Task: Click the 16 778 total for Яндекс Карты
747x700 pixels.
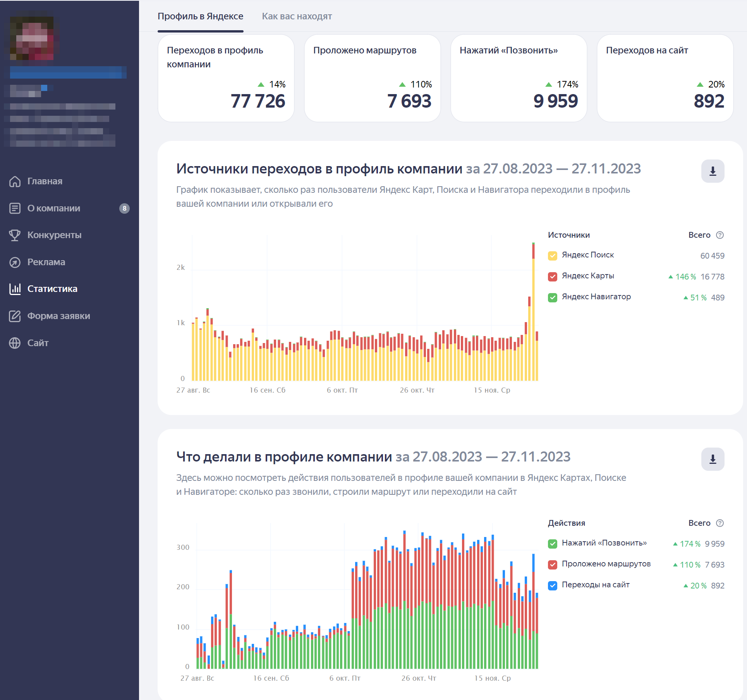Action: [712, 276]
